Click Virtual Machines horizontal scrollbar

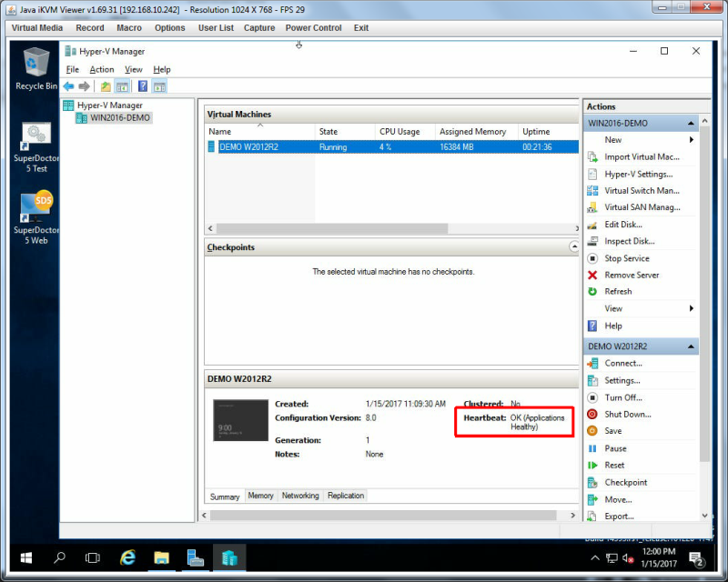(x=331, y=228)
